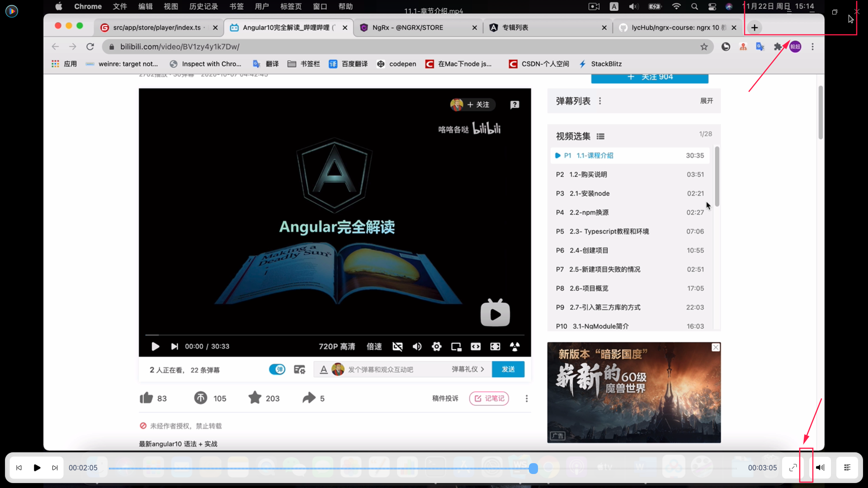The height and width of the screenshot is (488, 868).
Task: Open the 720P 高清 quality selector
Action: (337, 347)
